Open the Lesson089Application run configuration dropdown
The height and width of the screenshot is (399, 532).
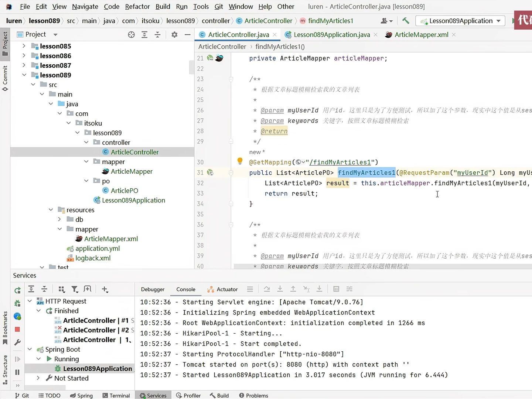460,21
